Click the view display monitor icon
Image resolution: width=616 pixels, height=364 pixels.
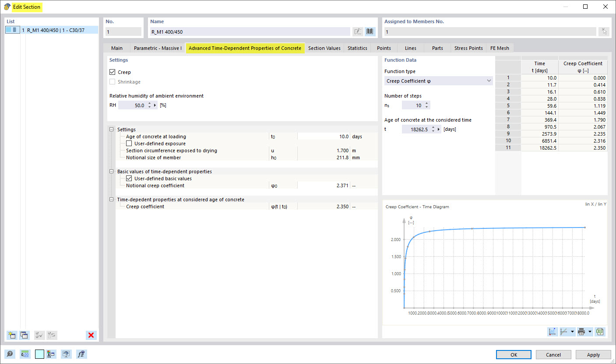coord(66,354)
